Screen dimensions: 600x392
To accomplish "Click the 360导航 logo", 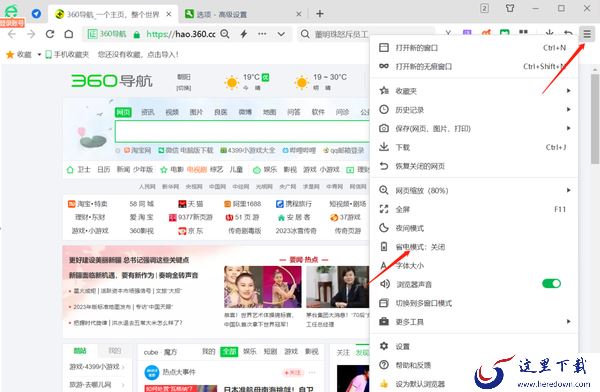I will [x=112, y=81].
